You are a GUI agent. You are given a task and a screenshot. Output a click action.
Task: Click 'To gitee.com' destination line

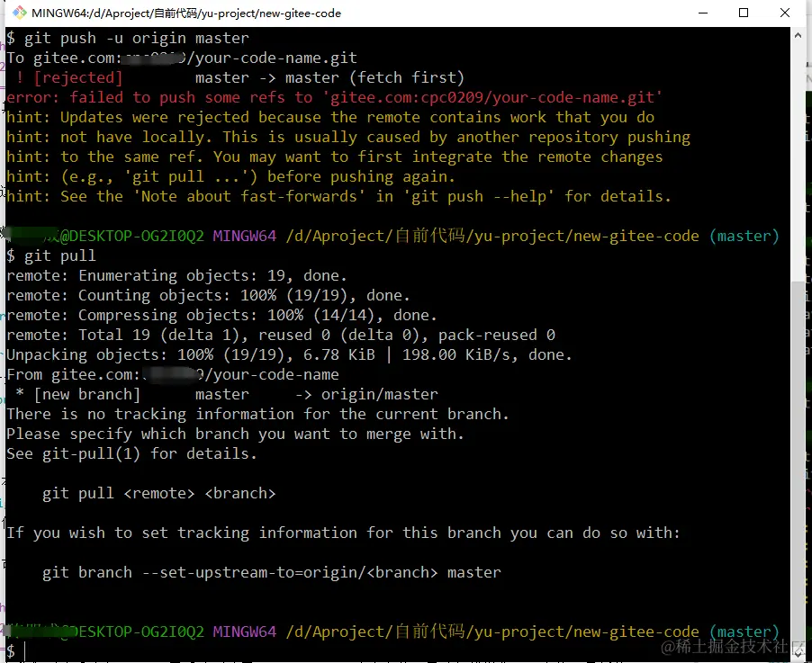[x=182, y=58]
